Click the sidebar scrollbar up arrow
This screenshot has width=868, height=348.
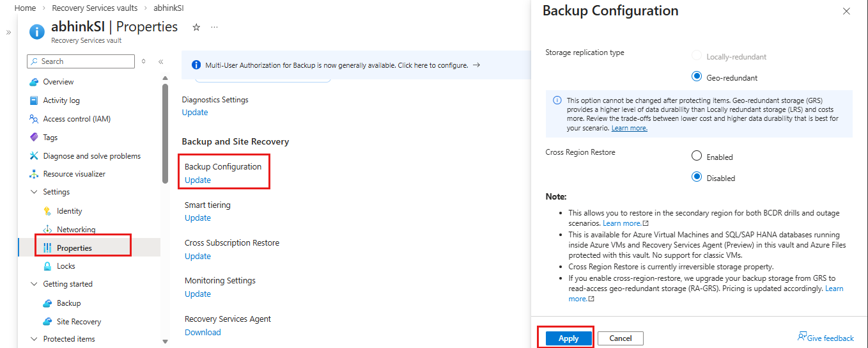coord(165,79)
